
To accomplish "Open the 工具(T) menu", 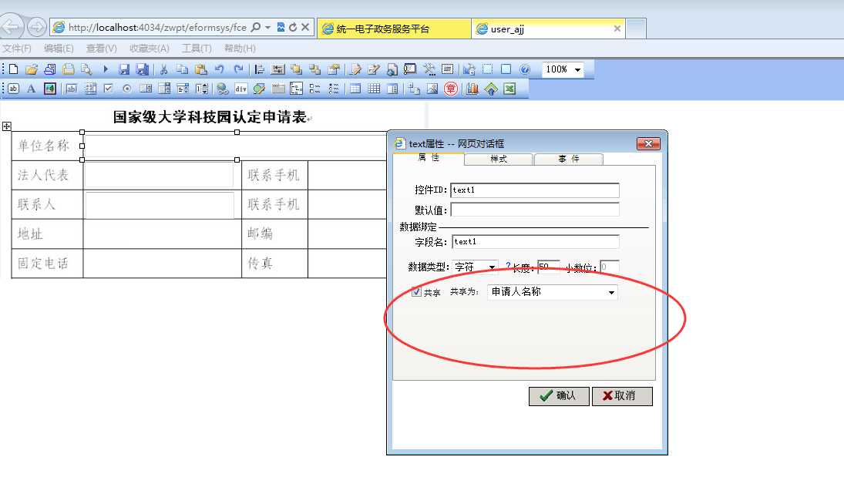I will tap(197, 48).
